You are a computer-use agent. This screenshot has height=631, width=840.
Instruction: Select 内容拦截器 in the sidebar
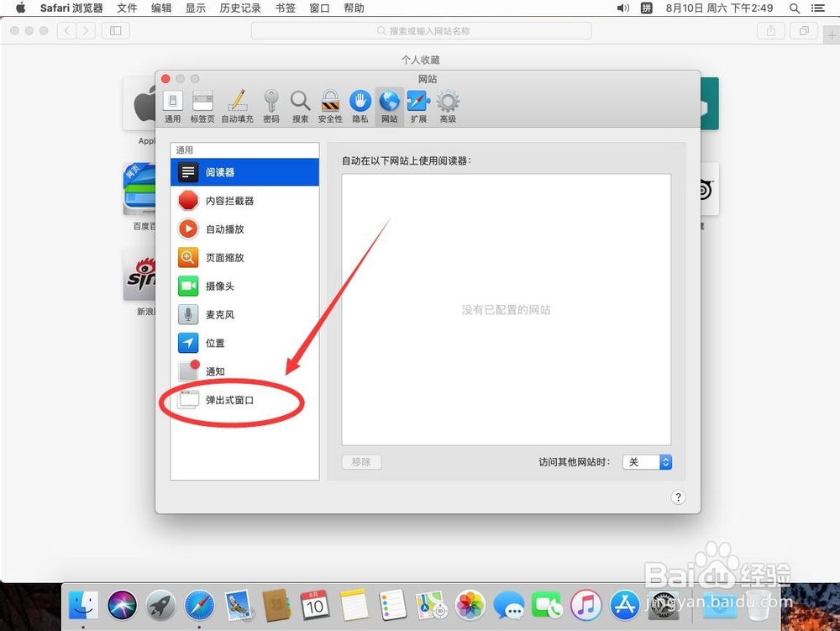pyautogui.click(x=226, y=200)
